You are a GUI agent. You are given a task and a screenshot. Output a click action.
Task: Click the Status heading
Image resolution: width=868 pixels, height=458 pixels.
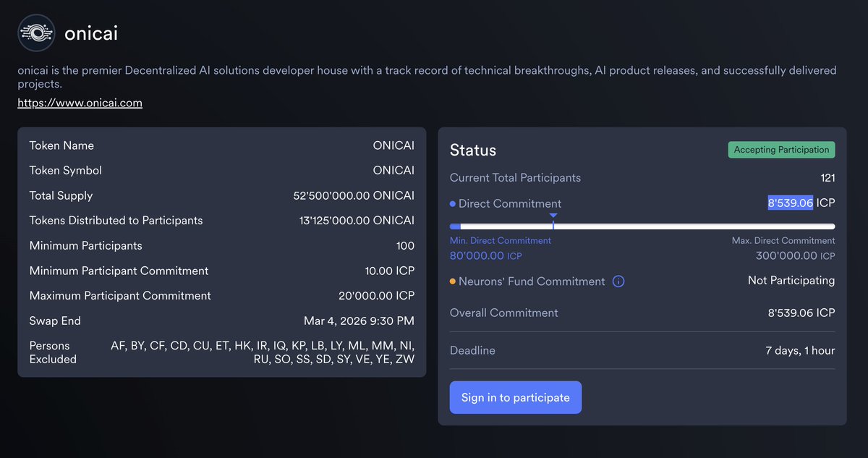[x=473, y=150]
